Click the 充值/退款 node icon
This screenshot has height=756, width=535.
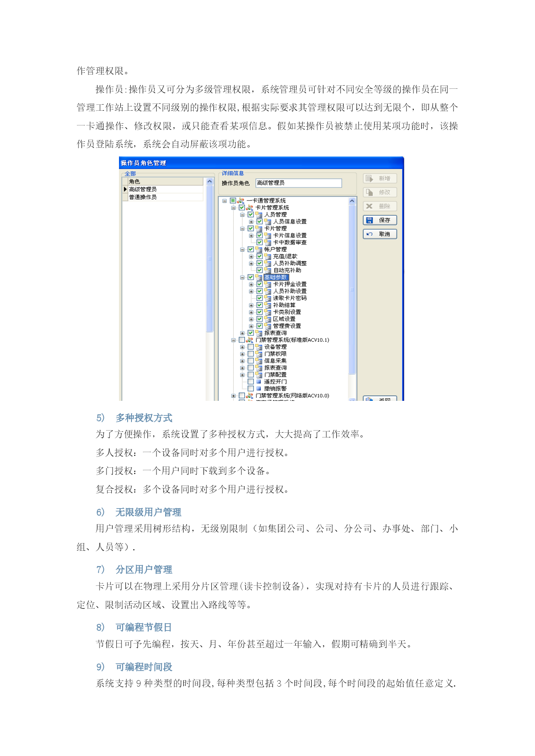coord(268,256)
